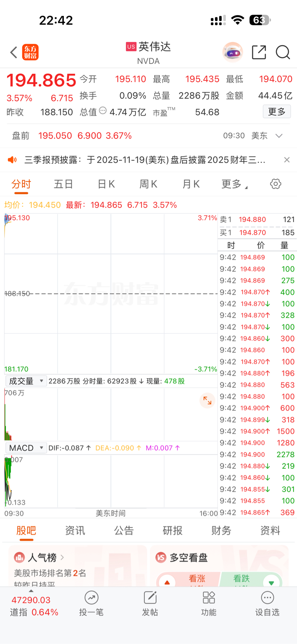The height and width of the screenshot is (644, 297).
Task: Tap the 换手 0.09% value
Action: click(x=133, y=96)
